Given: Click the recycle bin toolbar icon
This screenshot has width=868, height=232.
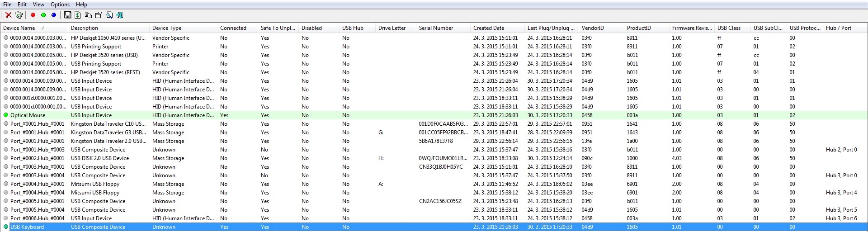Looking at the screenshot, I should [x=19, y=15].
